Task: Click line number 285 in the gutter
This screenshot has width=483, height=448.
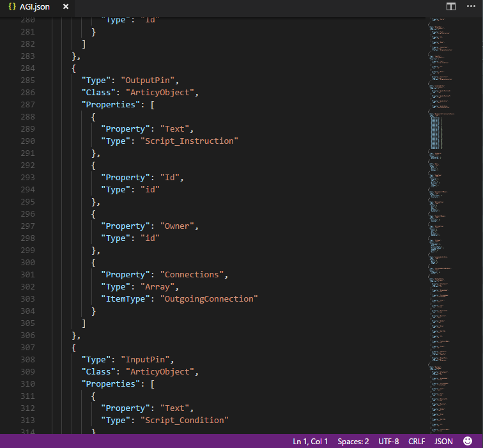Action: (x=27, y=81)
